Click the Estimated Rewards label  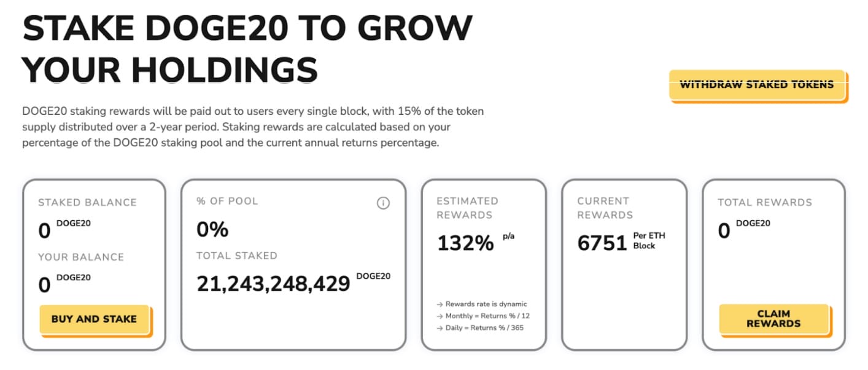(467, 208)
